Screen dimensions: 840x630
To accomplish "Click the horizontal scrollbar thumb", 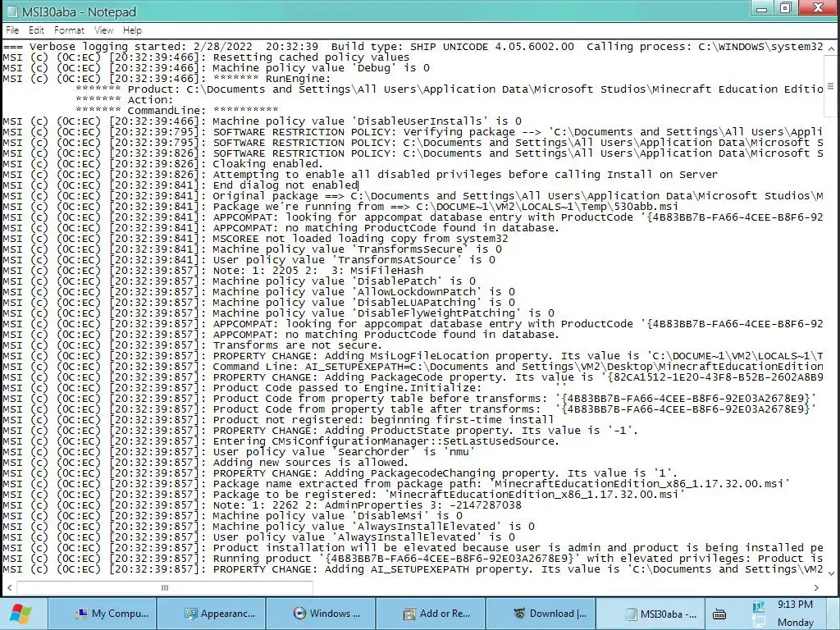I will [164, 587].
